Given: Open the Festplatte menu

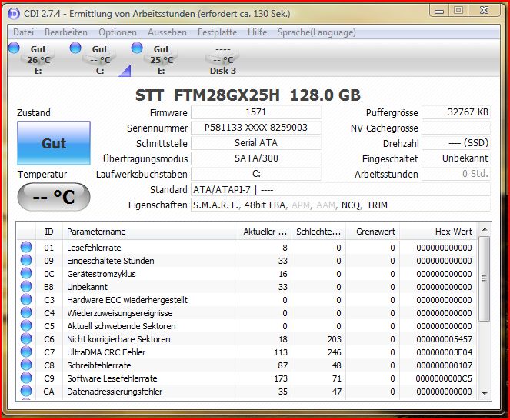Looking at the screenshot, I should coord(217,32).
